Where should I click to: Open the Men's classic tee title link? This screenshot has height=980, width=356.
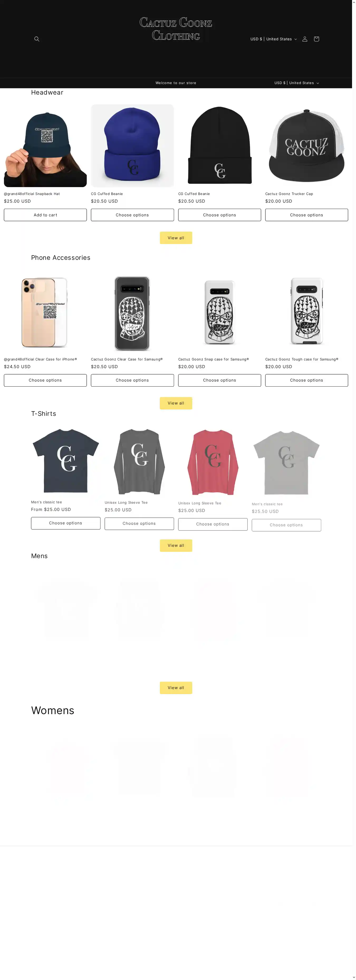(46, 502)
